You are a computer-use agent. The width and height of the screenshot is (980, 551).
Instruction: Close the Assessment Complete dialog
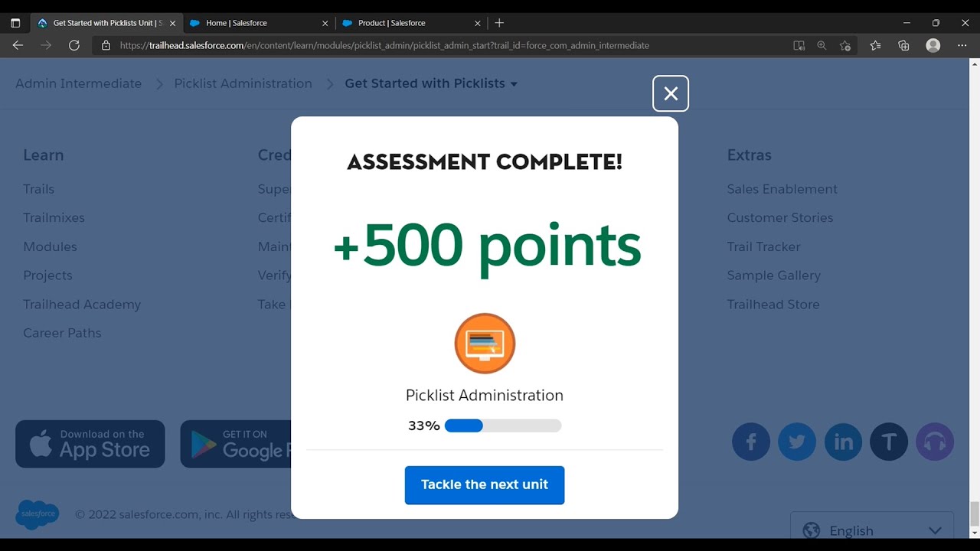coord(671,93)
